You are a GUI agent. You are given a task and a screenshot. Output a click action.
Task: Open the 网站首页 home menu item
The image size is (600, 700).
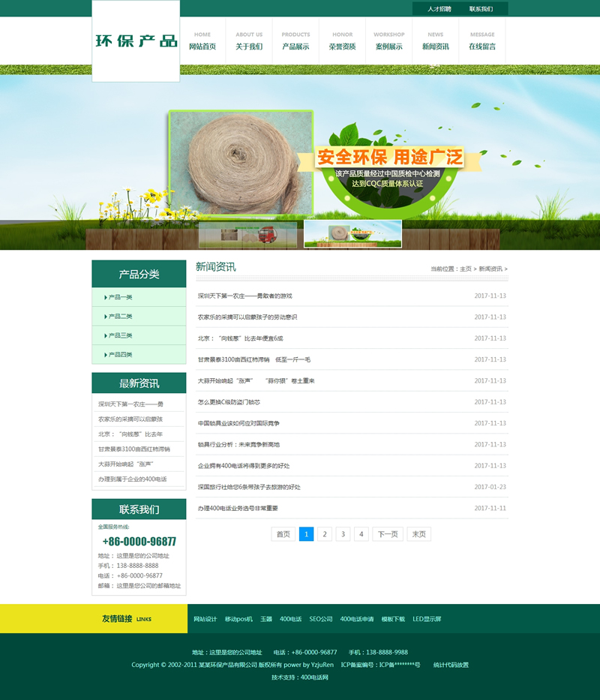coord(202,47)
